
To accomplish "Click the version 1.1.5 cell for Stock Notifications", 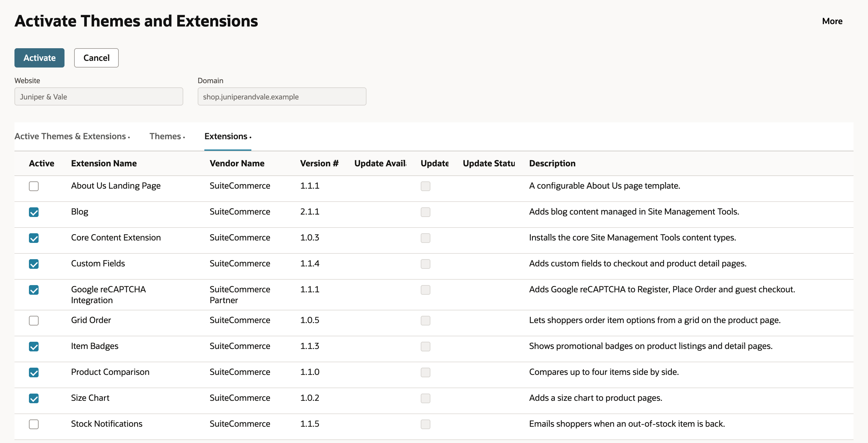I will (x=310, y=423).
